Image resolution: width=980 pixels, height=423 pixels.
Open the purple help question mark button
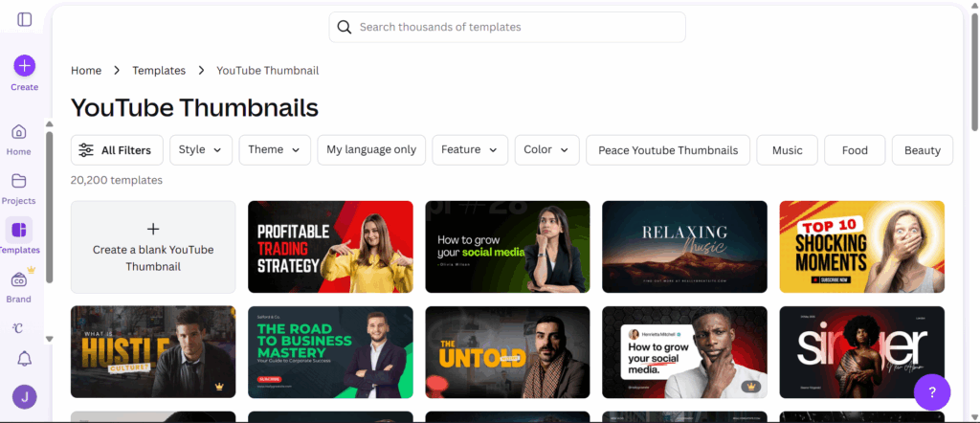[x=932, y=391]
